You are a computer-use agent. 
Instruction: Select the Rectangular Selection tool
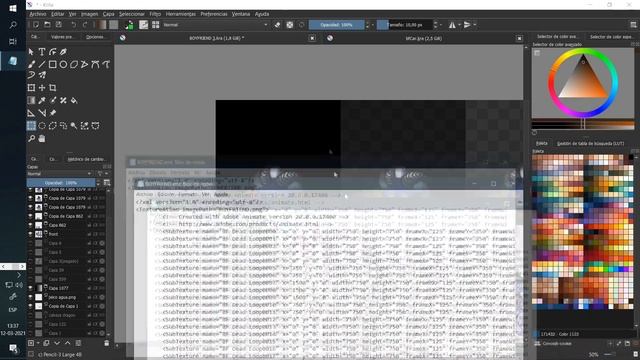coord(31,126)
